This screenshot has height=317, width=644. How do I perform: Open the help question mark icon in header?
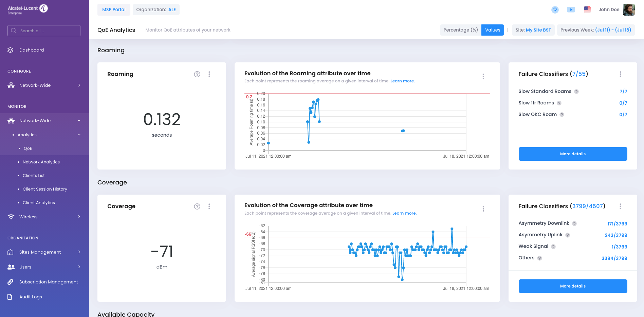click(x=555, y=10)
